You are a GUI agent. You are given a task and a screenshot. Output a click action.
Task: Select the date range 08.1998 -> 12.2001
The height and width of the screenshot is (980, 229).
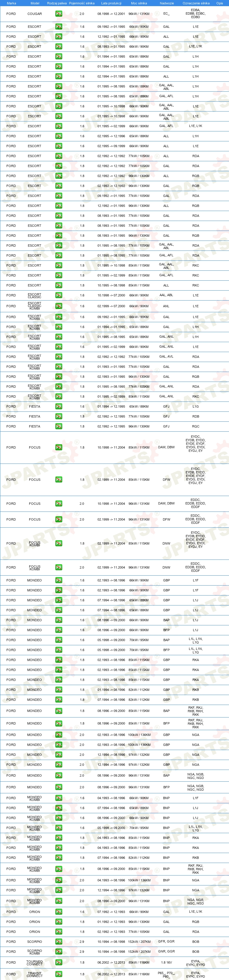(111, 14)
